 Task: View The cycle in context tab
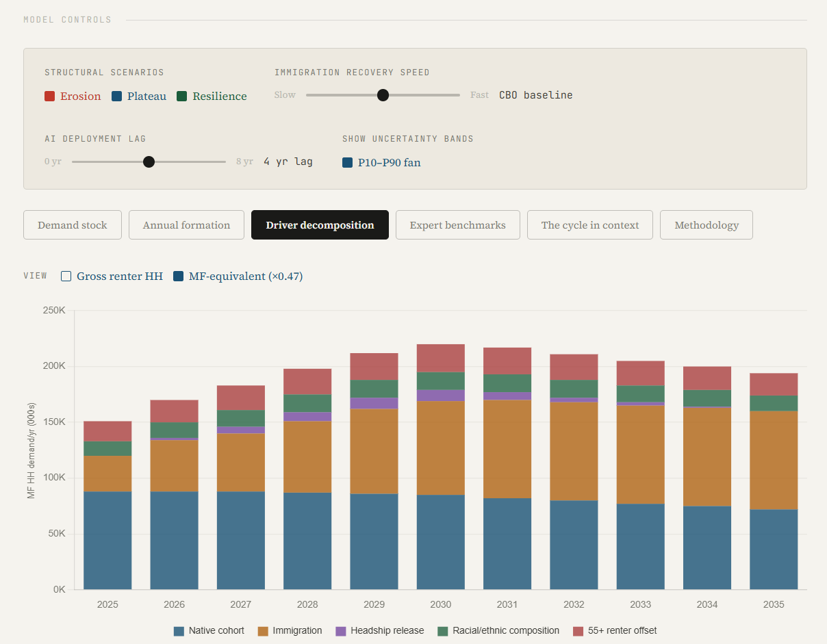tap(590, 225)
